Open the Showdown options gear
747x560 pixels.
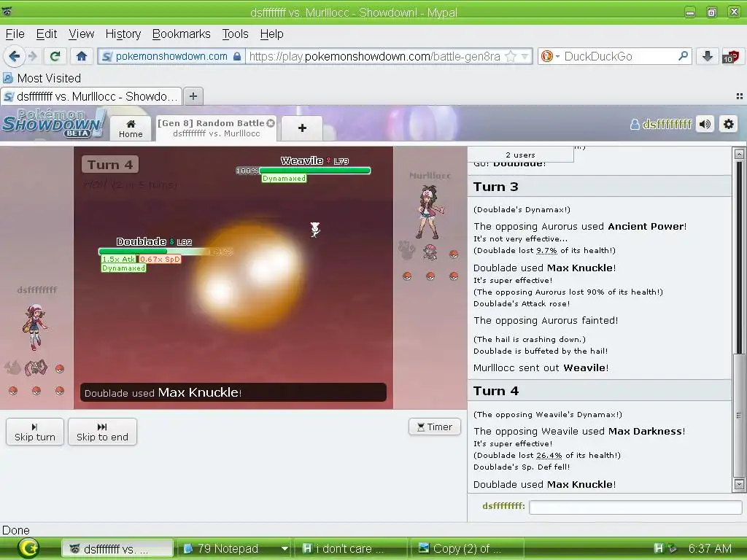(x=729, y=124)
